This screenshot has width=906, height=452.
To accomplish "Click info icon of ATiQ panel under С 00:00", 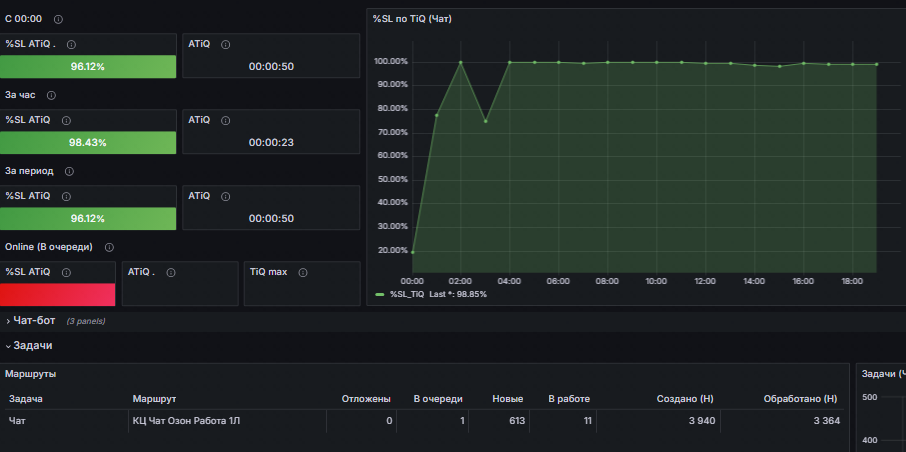I will click(x=225, y=45).
